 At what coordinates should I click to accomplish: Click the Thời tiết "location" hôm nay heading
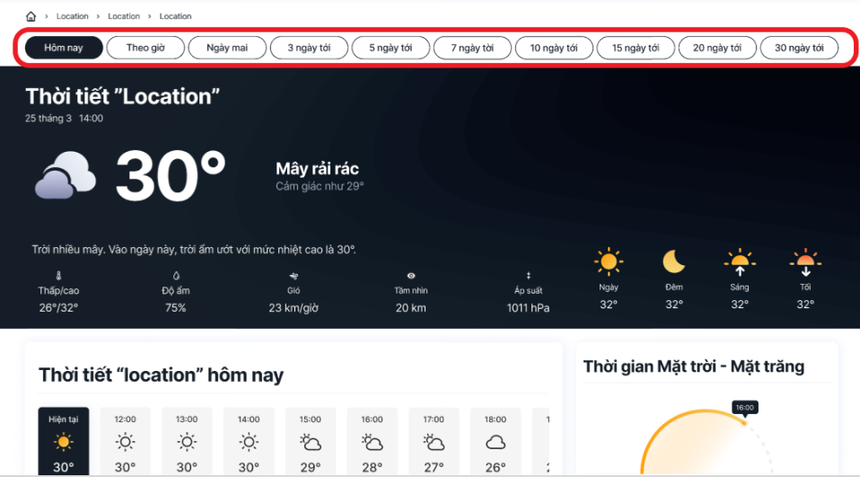(161, 375)
